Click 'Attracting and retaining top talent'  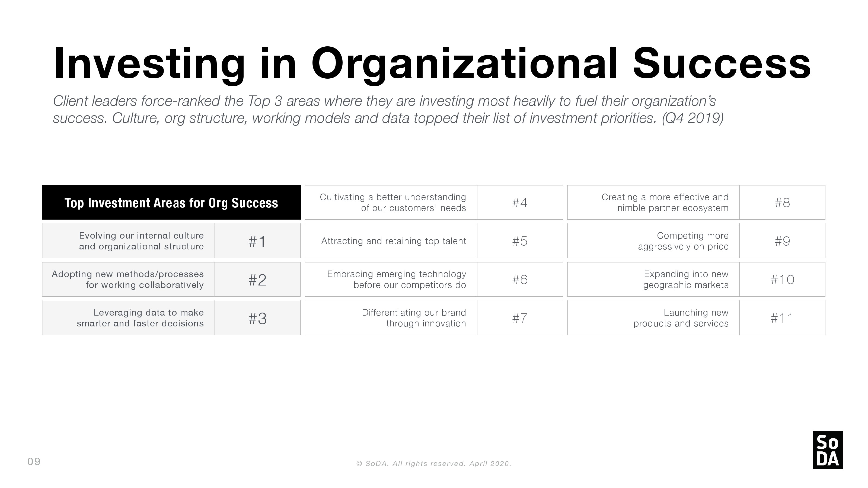(x=391, y=241)
